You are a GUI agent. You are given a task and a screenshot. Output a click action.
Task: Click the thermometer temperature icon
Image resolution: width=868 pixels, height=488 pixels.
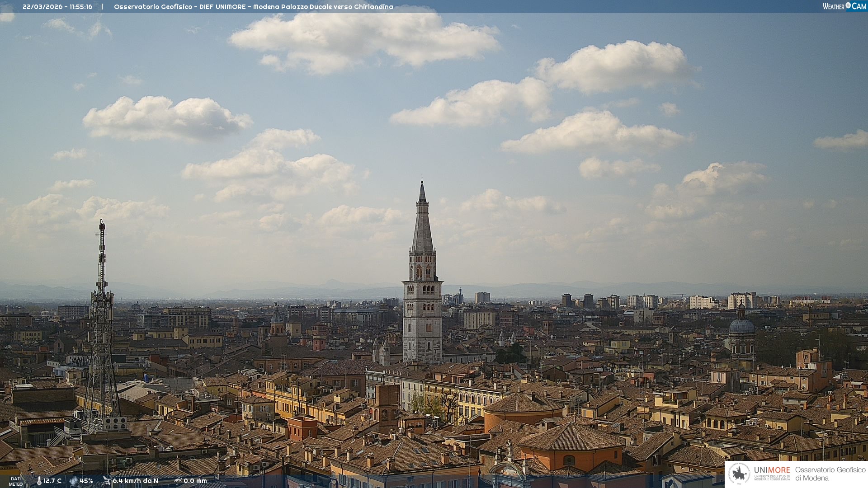pyautogui.click(x=39, y=481)
